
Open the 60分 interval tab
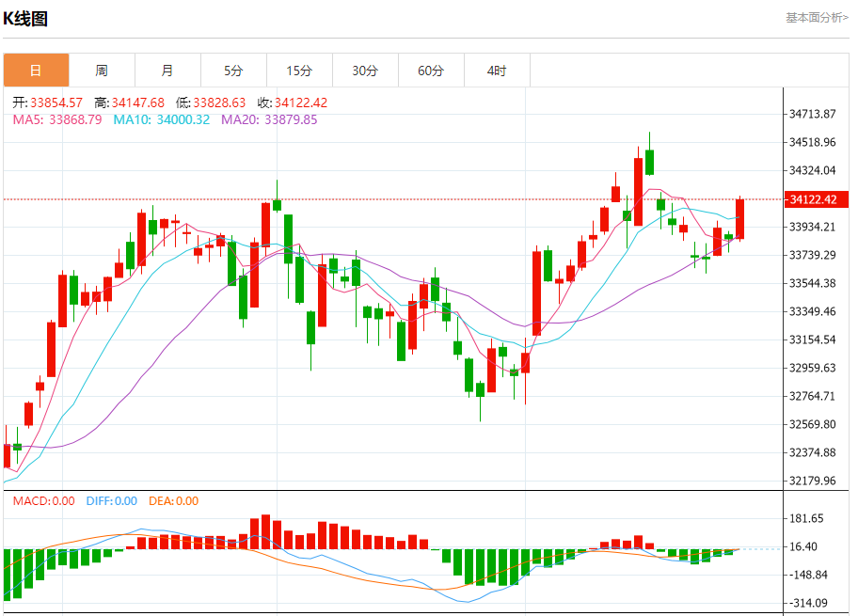[x=431, y=70]
